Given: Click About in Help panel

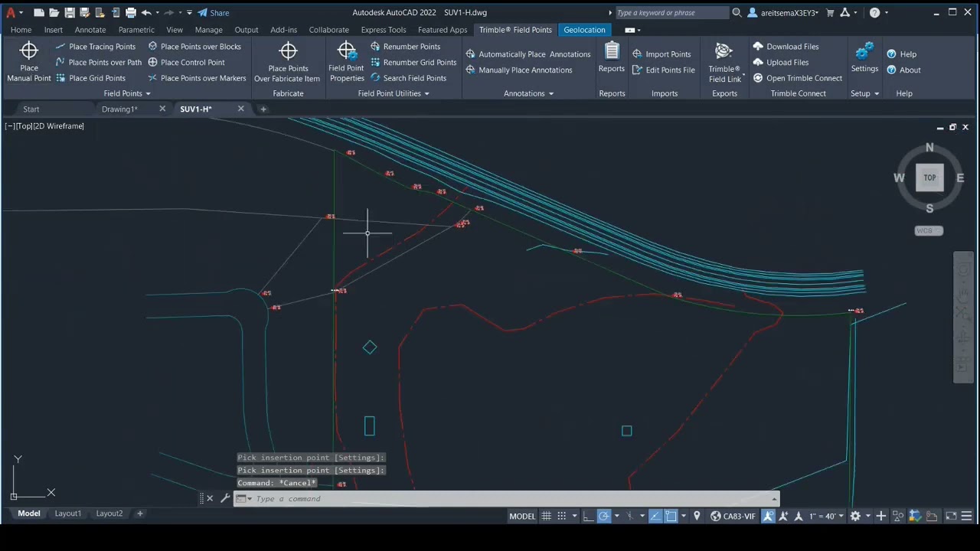Looking at the screenshot, I should click(x=903, y=70).
